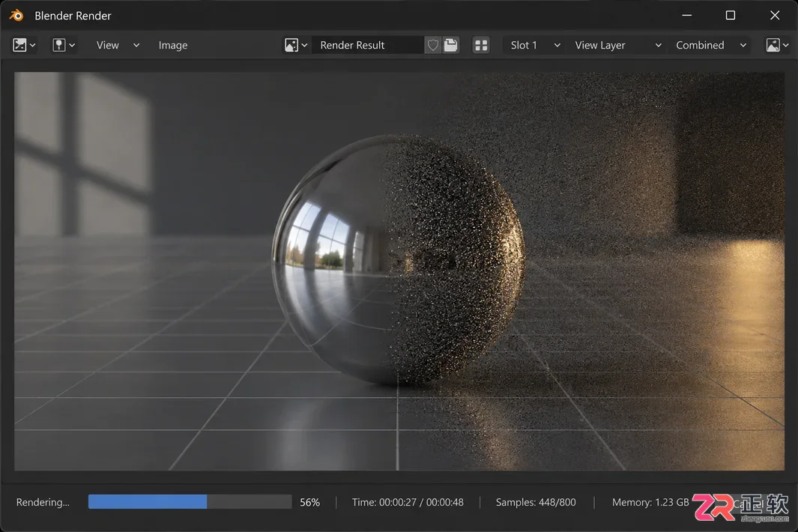Screen dimensions: 798x532
Task: Maximize the Blender Render window
Action: click(x=731, y=15)
